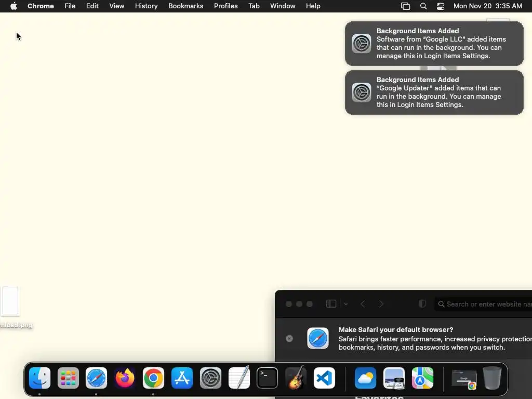Open the Edit menu

[x=92, y=6]
